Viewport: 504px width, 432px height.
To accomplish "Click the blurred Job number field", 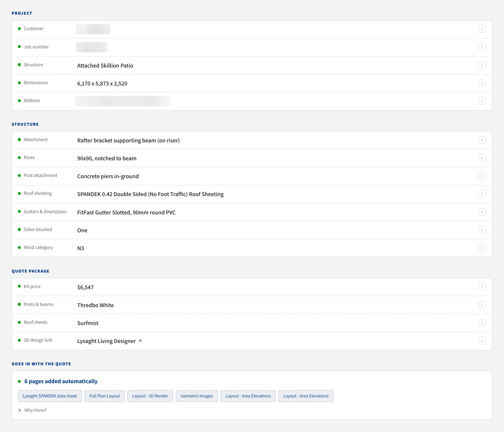I will [x=91, y=47].
